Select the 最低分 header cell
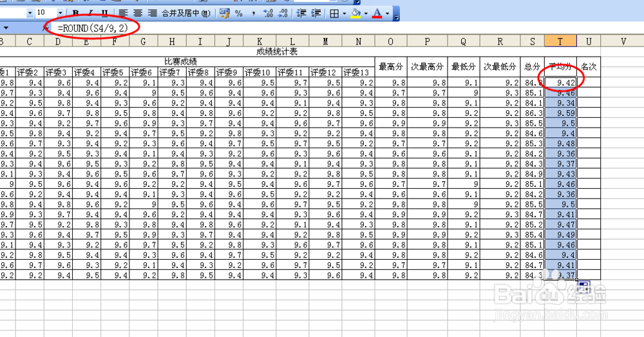644x337 pixels. click(463, 66)
